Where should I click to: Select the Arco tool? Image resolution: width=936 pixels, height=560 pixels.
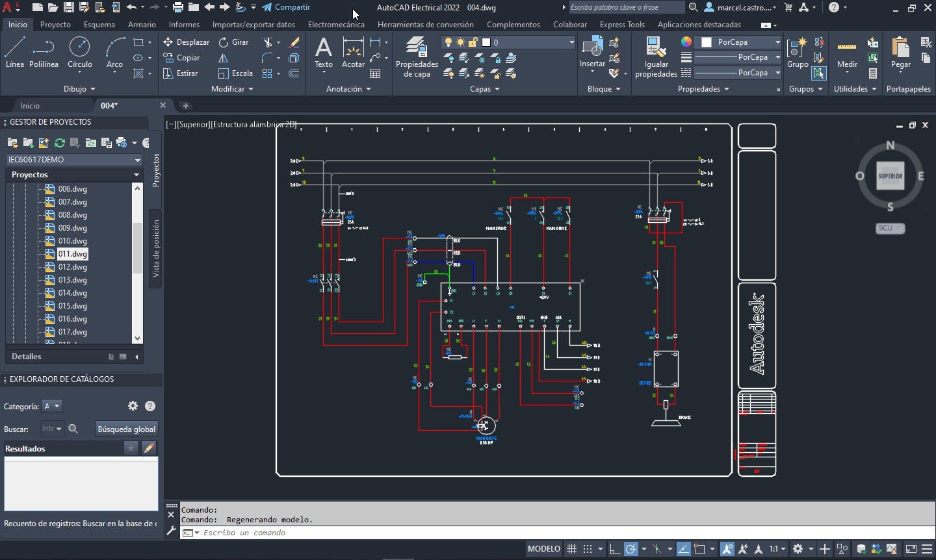click(x=114, y=52)
